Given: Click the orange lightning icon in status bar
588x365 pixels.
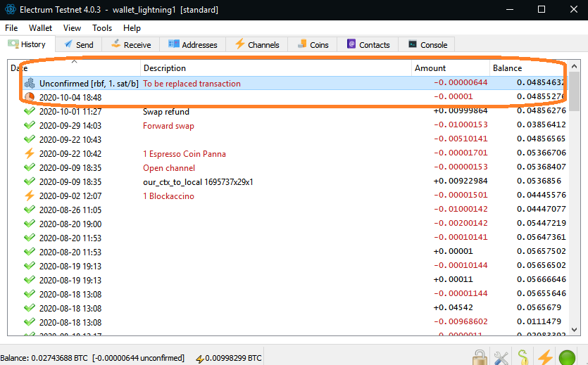Looking at the screenshot, I should (x=545, y=357).
